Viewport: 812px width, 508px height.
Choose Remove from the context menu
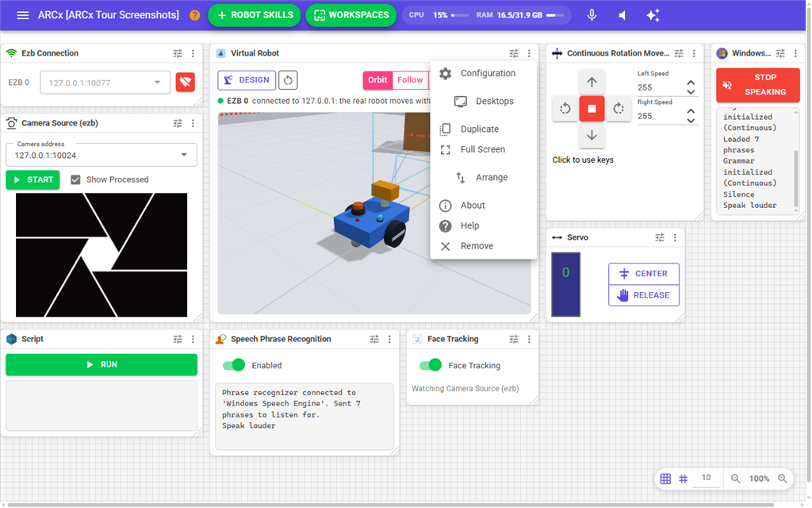coord(483,246)
